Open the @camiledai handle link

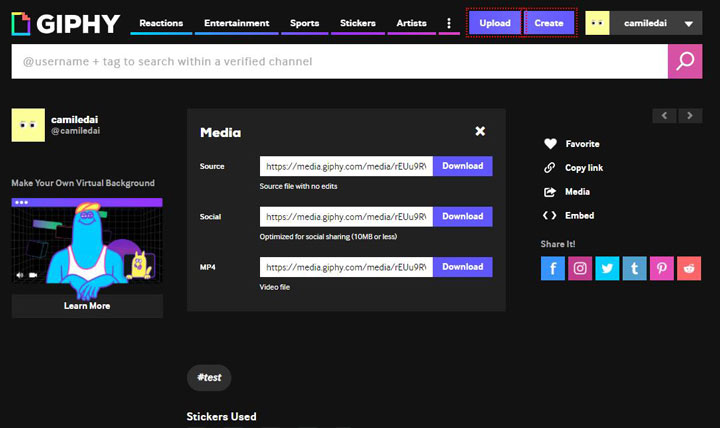75,131
